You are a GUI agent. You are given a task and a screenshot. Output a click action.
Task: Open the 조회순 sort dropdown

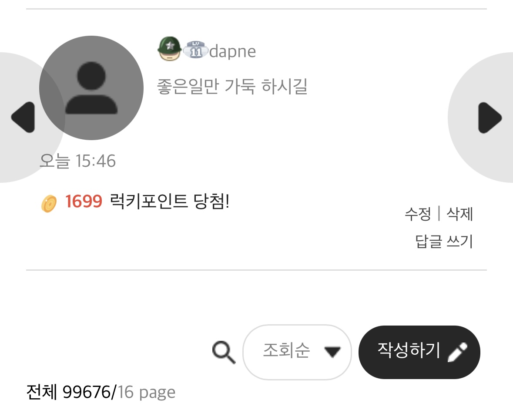[x=297, y=352]
